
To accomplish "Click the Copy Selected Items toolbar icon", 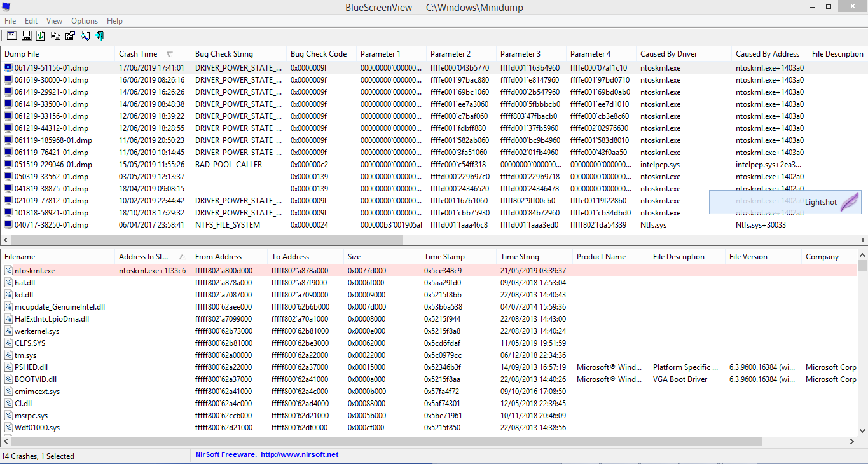I will pos(56,36).
